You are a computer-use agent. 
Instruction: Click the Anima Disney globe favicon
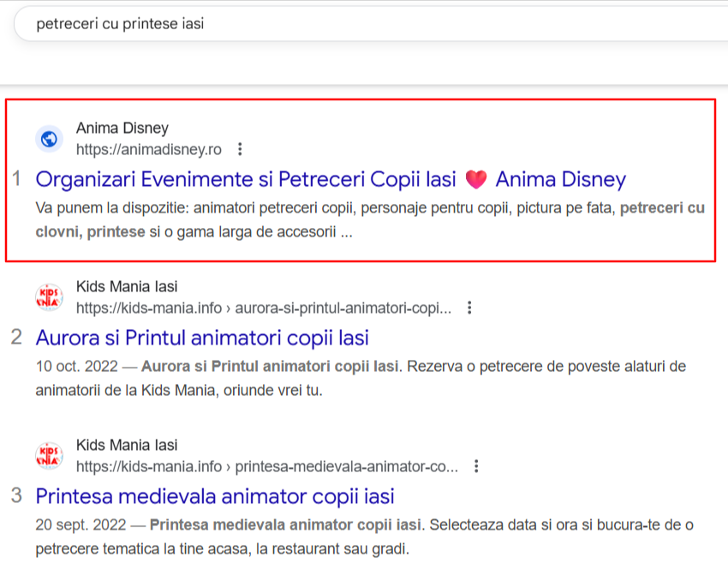[49, 139]
